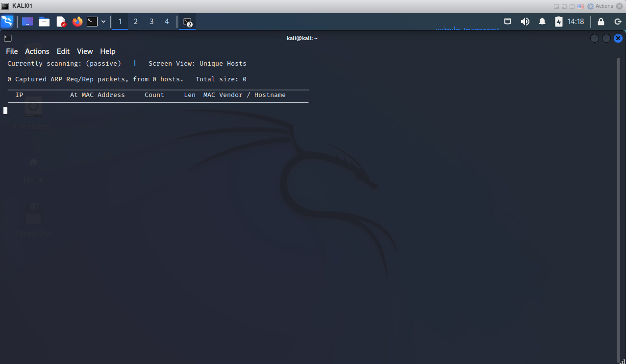Open the terminal File menu

(12, 51)
